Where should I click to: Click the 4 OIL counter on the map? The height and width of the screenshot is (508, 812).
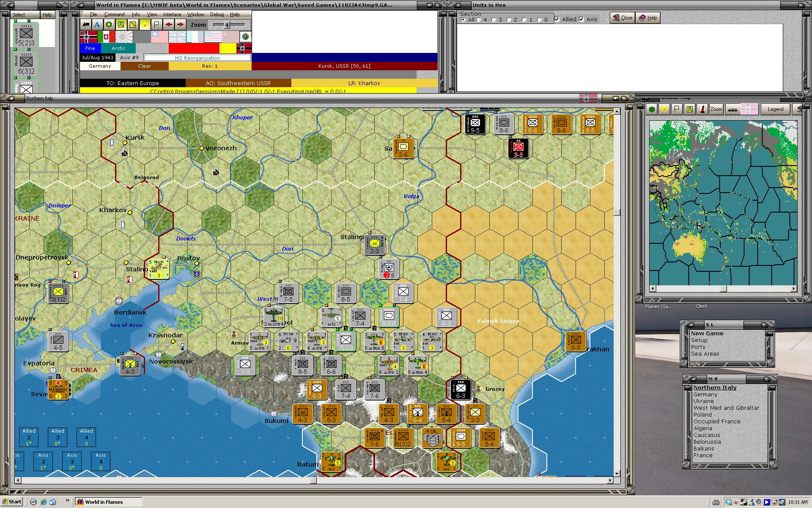[x=432, y=438]
